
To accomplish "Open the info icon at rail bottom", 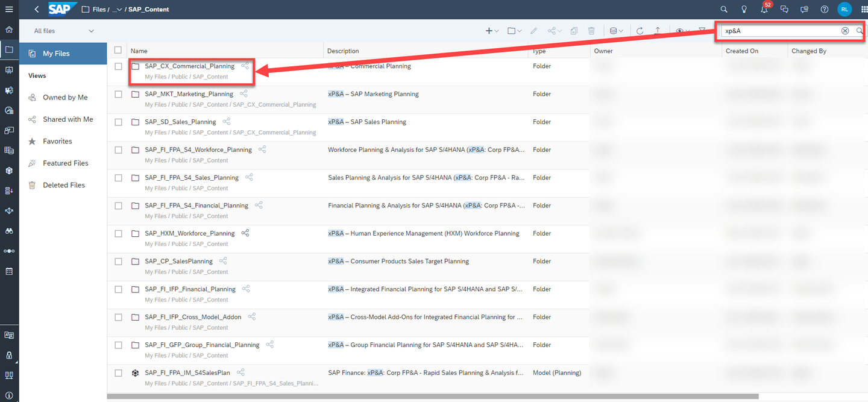I will click(9, 395).
